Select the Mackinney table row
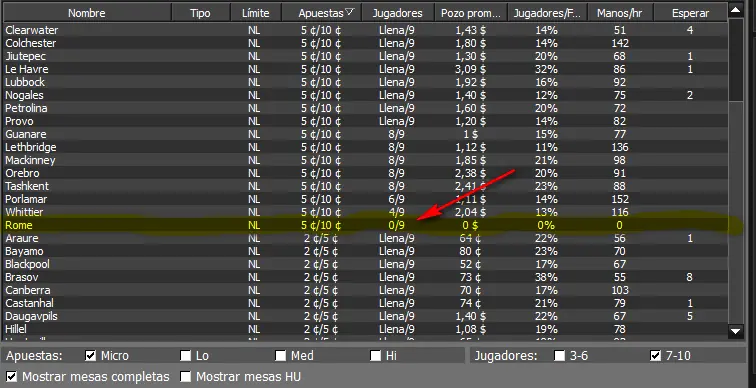Image resolution: width=756 pixels, height=388 pixels. click(x=365, y=160)
